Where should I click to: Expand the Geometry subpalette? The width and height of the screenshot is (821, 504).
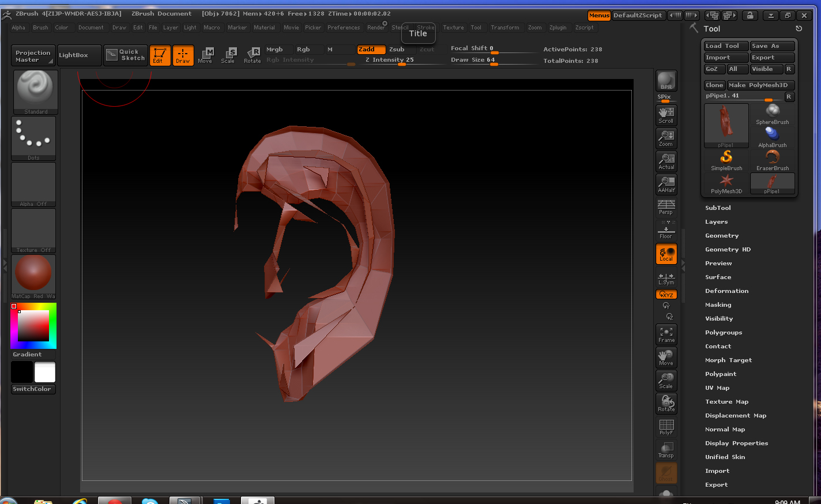click(x=722, y=235)
